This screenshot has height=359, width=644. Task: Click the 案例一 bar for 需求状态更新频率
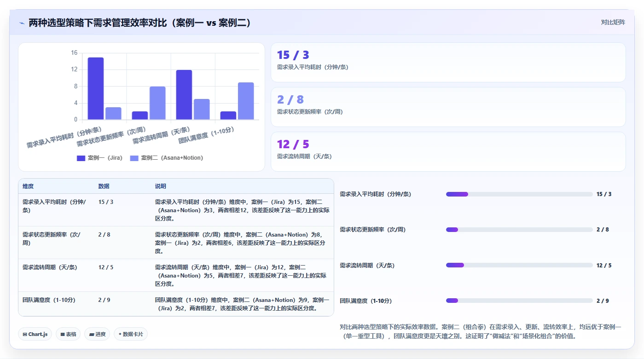click(x=140, y=116)
